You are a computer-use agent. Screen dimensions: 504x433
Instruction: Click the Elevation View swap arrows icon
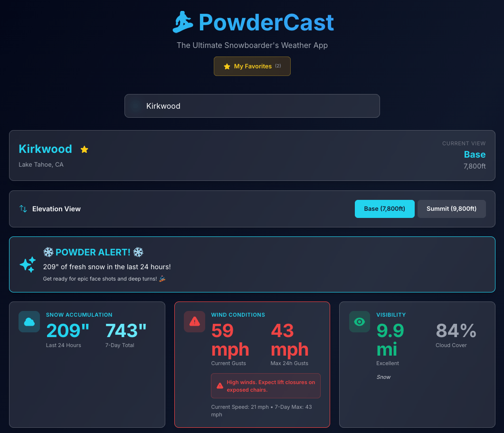tap(23, 209)
